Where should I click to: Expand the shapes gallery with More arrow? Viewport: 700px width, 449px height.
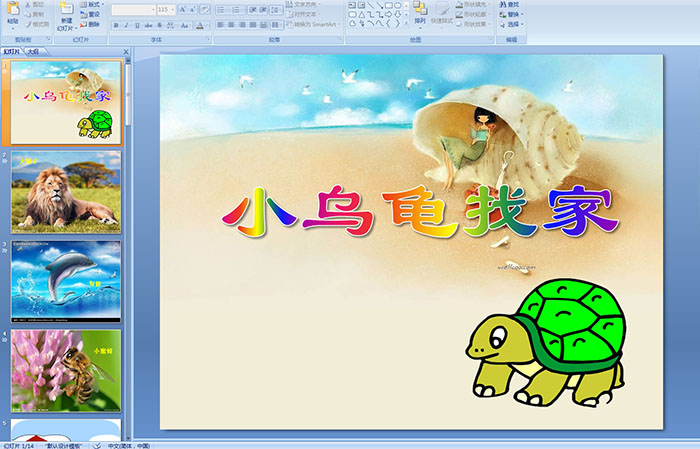click(406, 24)
